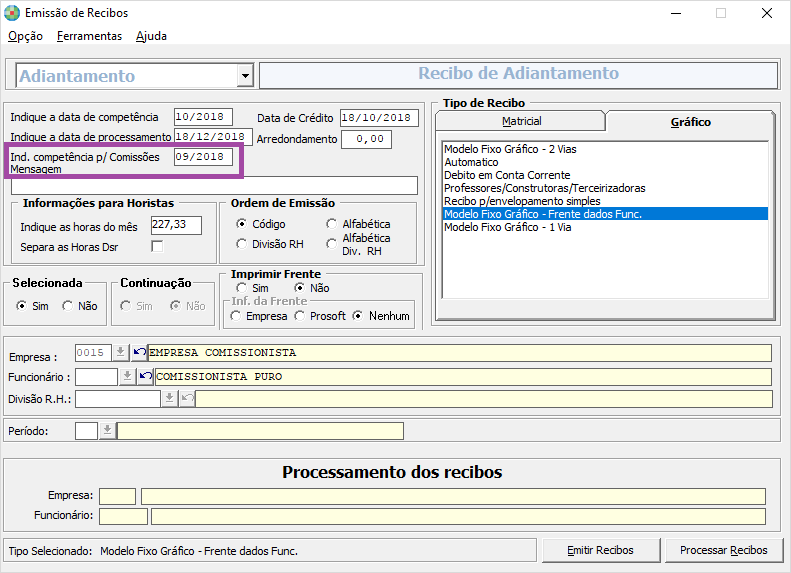Select Sim under Imprimir Frente
The width and height of the screenshot is (791, 573).
pyautogui.click(x=242, y=288)
